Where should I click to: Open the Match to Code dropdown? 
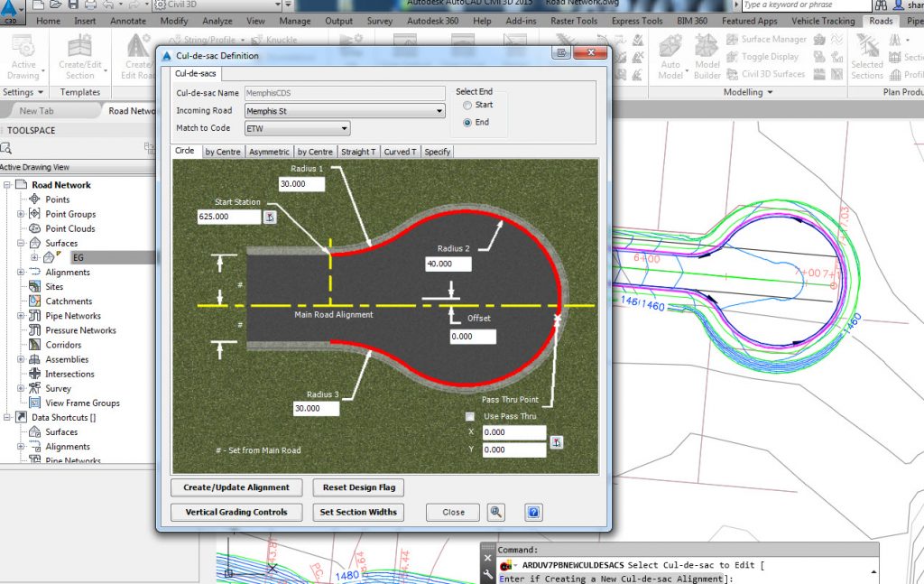(x=345, y=128)
